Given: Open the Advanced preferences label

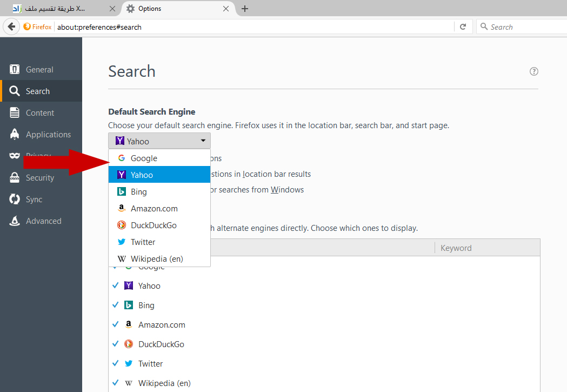Looking at the screenshot, I should click(43, 221).
